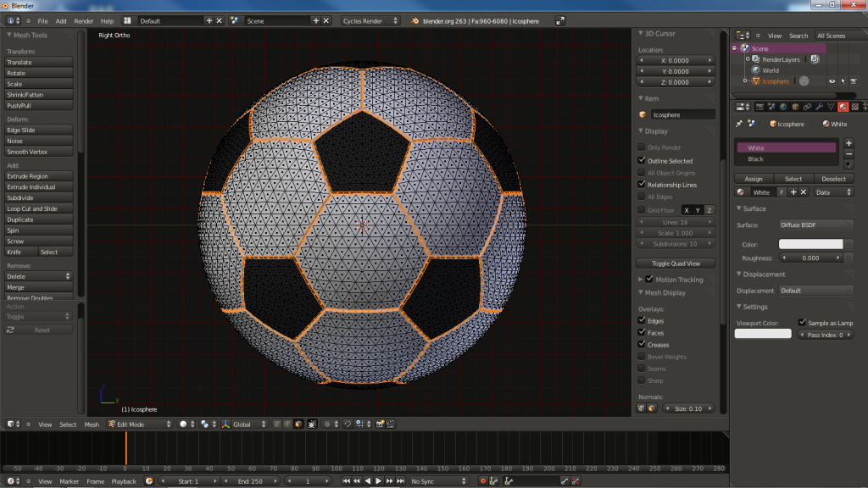Uncheck the Creases overlay
Viewport: 868px width, 488px height.
tap(642, 344)
